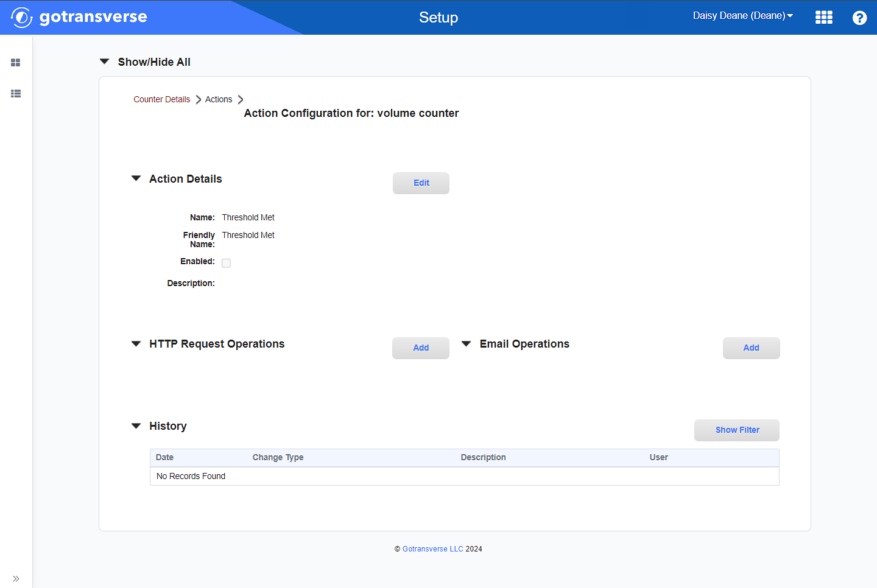Collapse the HTTP Request Operations section
Screen dimensions: 877x588
[136, 343]
